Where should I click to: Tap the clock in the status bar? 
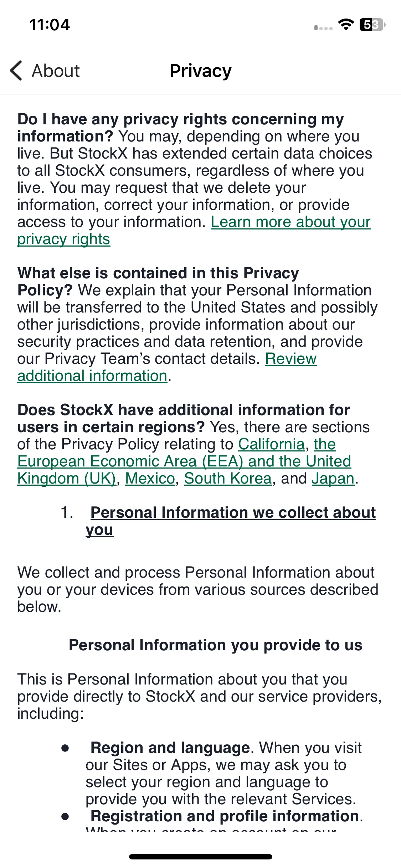50,25
